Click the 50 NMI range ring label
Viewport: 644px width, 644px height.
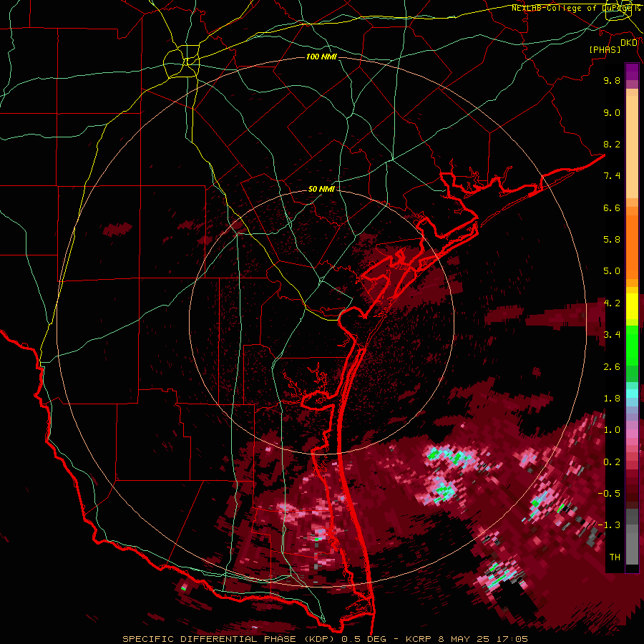(321, 189)
